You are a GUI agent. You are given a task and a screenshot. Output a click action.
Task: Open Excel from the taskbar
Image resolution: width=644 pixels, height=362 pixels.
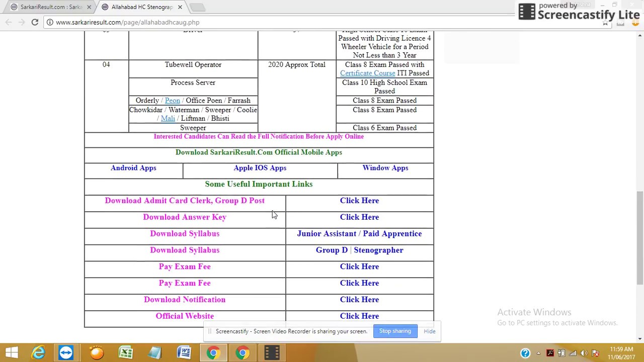pyautogui.click(x=125, y=352)
